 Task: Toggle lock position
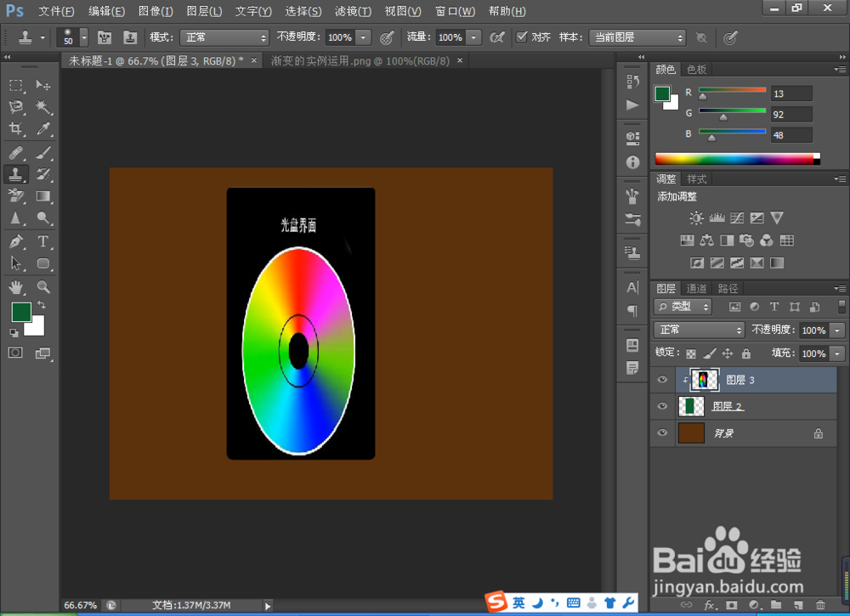click(728, 353)
